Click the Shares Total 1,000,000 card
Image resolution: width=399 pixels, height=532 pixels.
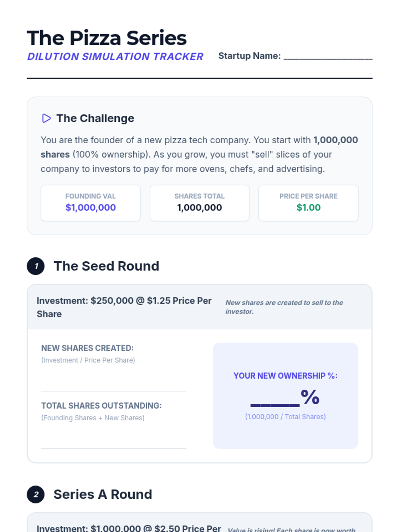click(x=199, y=203)
